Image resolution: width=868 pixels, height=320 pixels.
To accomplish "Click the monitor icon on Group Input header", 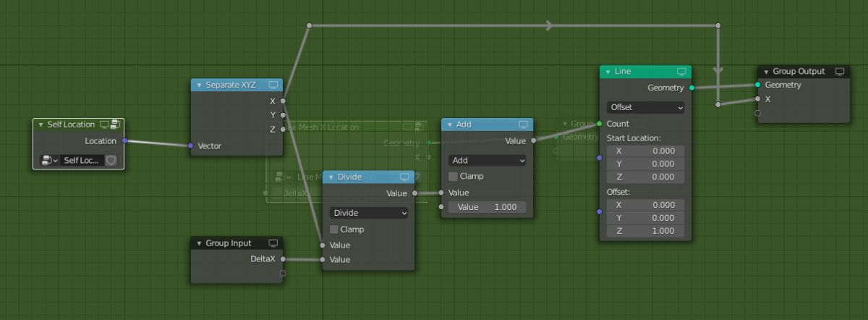I will [273, 243].
